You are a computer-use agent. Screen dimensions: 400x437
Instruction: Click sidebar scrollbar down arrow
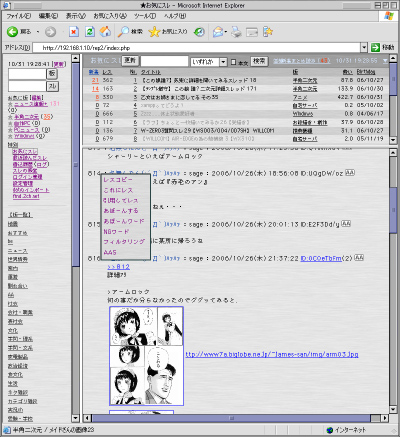pyautogui.click(x=76, y=418)
